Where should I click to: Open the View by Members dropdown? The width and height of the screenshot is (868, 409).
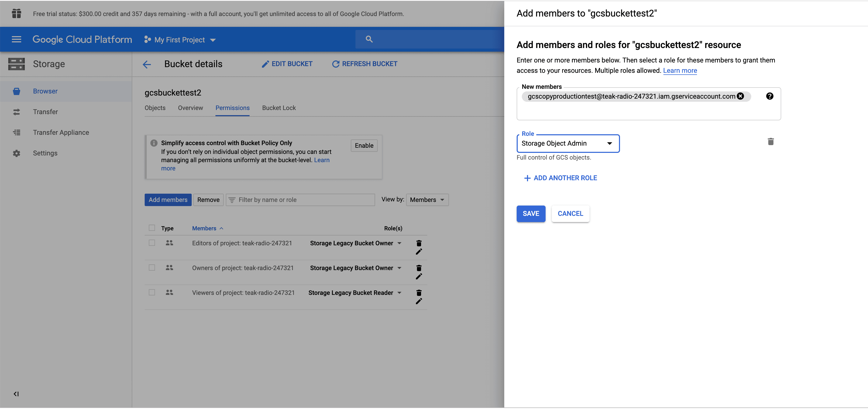[x=427, y=199]
